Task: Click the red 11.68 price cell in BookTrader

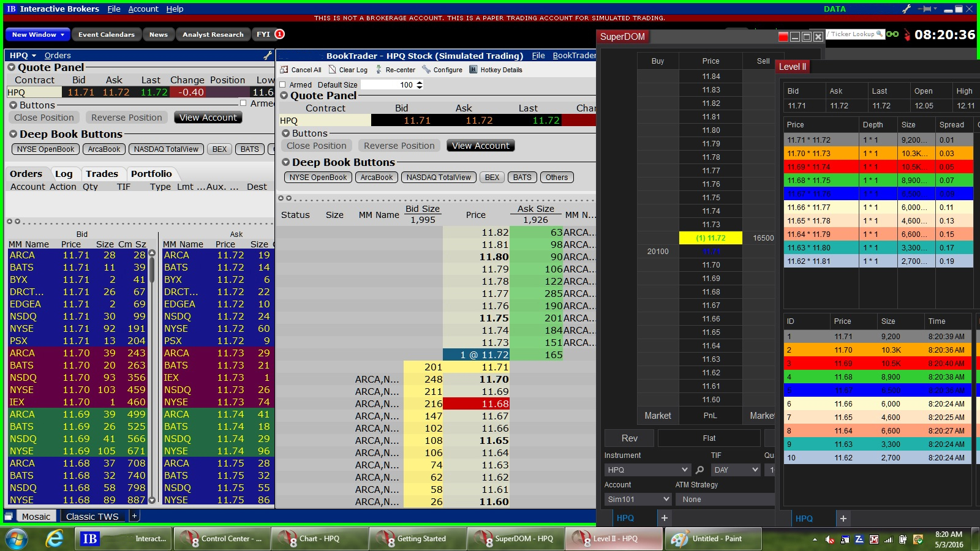Action: coord(476,404)
